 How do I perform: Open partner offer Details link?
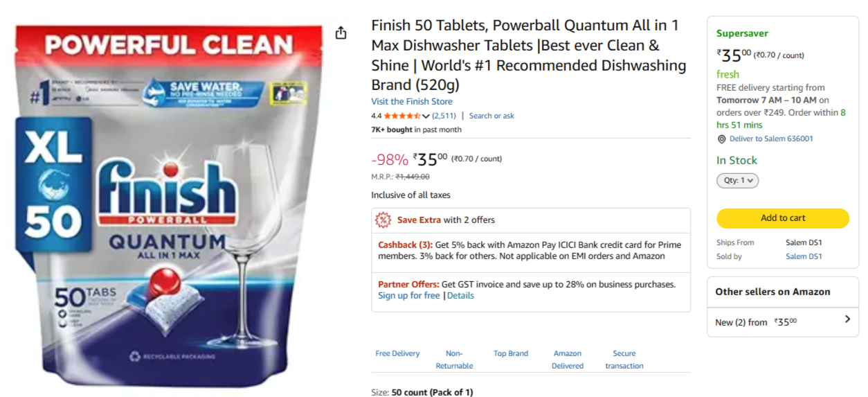tap(460, 295)
